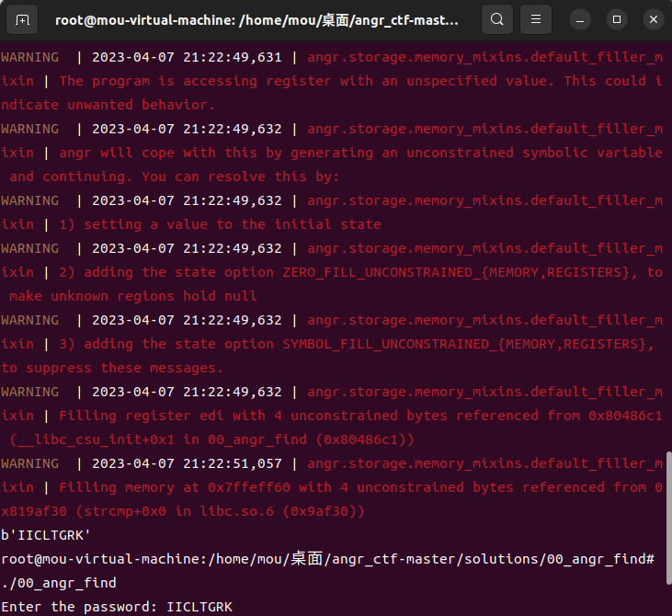Click the terminal window title text

click(x=256, y=19)
